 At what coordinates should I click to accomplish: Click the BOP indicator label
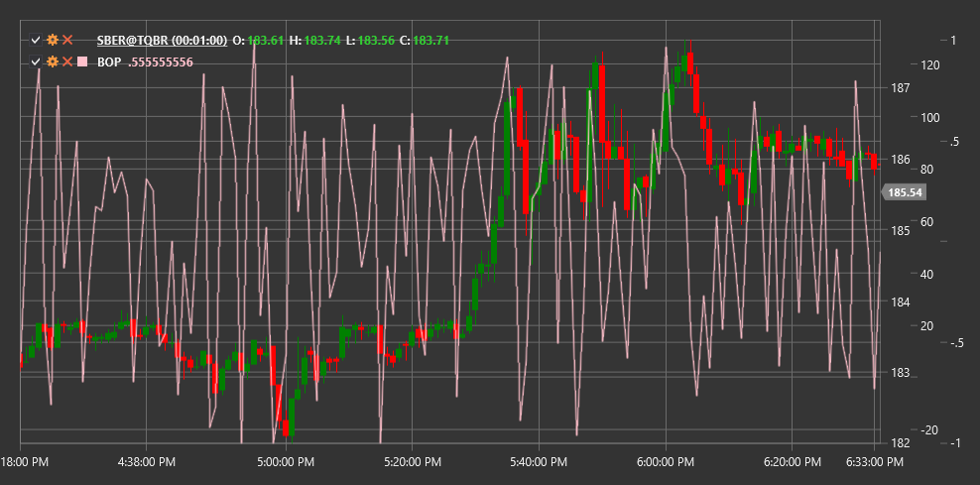(x=109, y=61)
